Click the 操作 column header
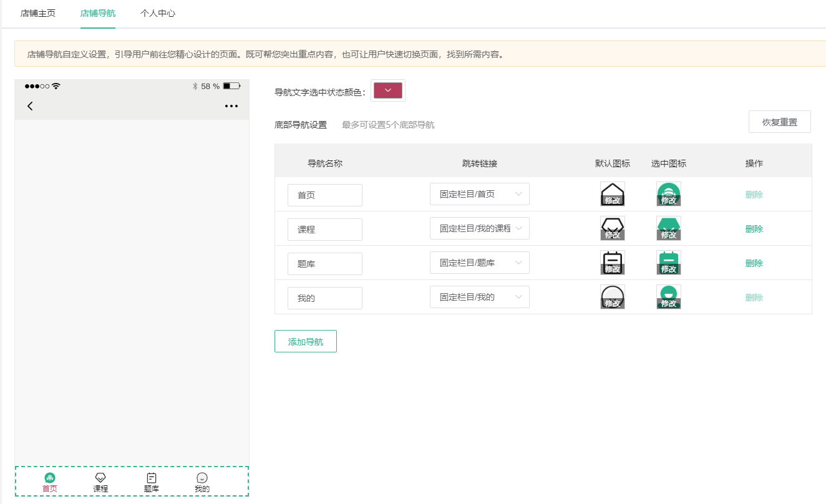 pos(754,163)
